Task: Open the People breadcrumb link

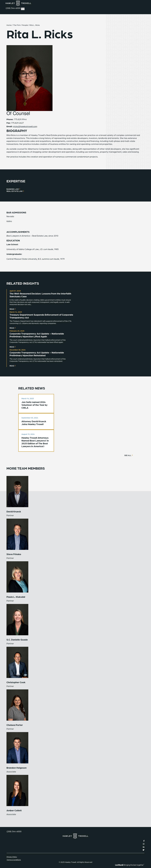Action: pyautogui.click(x=25, y=25)
